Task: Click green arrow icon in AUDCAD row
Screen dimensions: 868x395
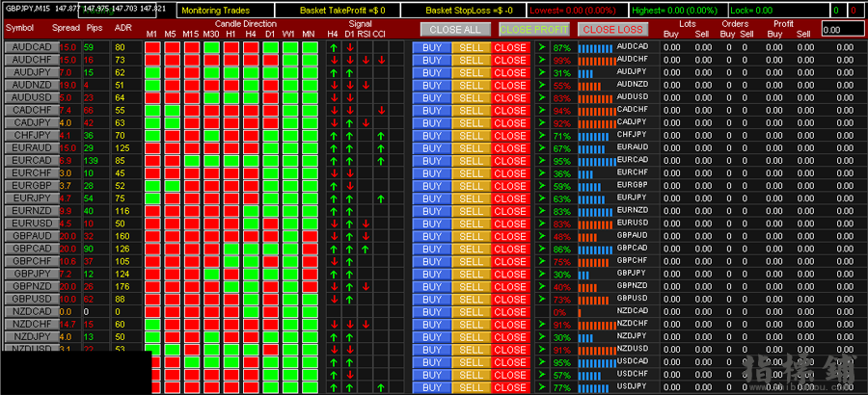Action: click(x=542, y=47)
